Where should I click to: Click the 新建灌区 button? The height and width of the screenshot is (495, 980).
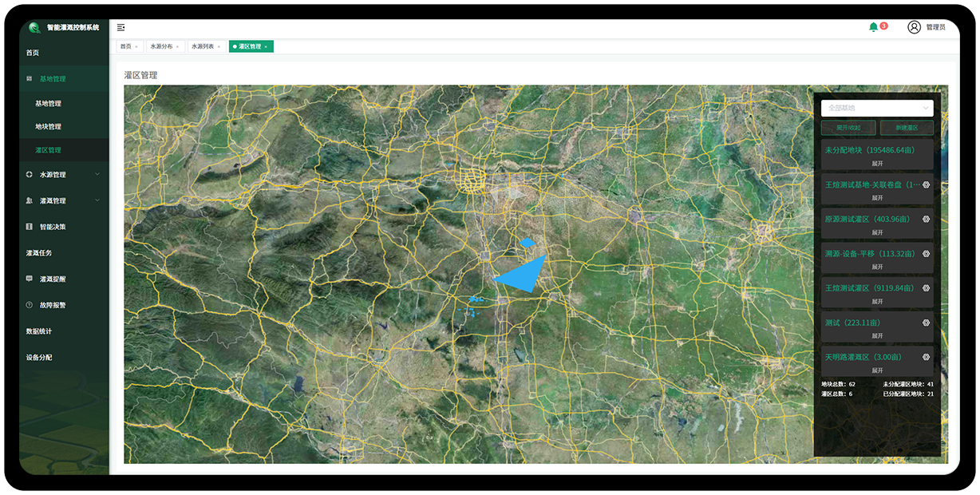tap(906, 128)
